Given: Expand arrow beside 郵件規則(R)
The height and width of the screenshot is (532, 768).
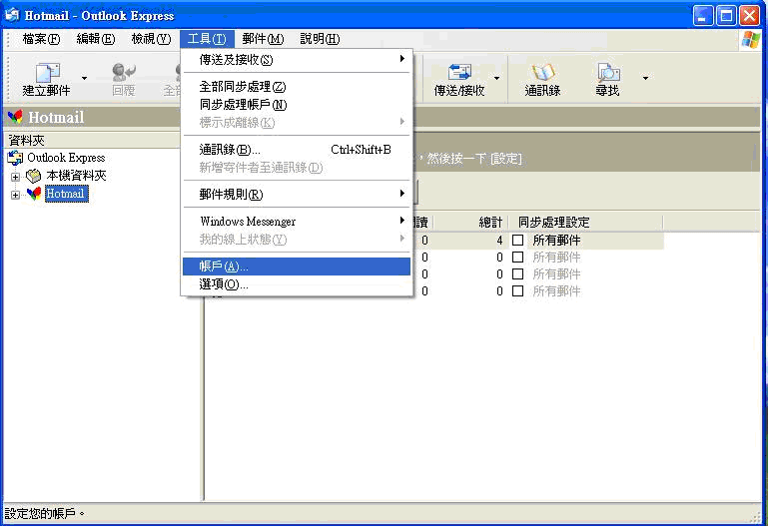Looking at the screenshot, I should pyautogui.click(x=402, y=194).
